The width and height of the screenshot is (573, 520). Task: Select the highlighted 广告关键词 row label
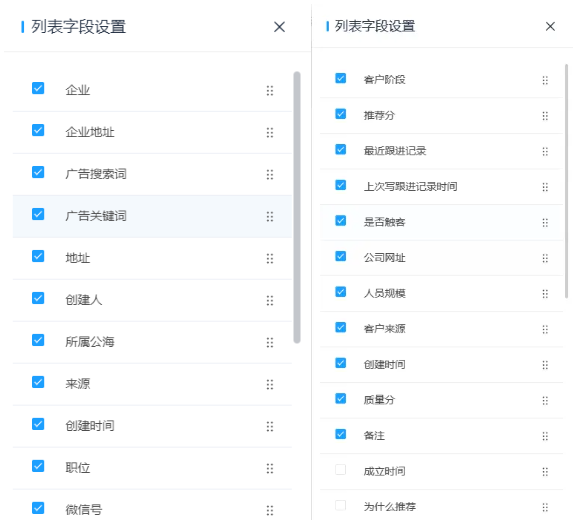96,216
